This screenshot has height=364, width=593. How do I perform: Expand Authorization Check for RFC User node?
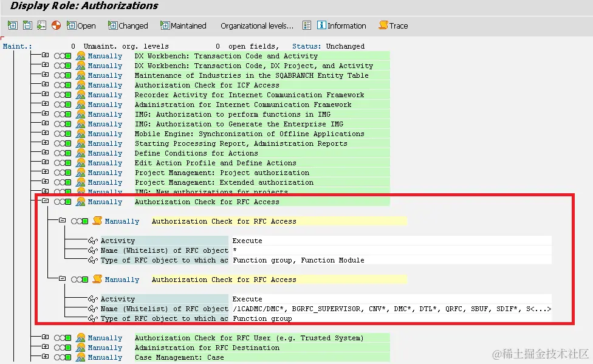point(46,337)
